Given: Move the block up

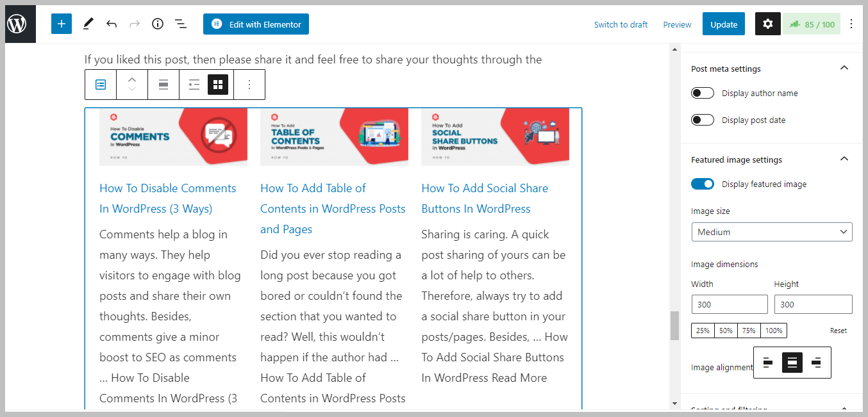Looking at the screenshot, I should point(132,79).
